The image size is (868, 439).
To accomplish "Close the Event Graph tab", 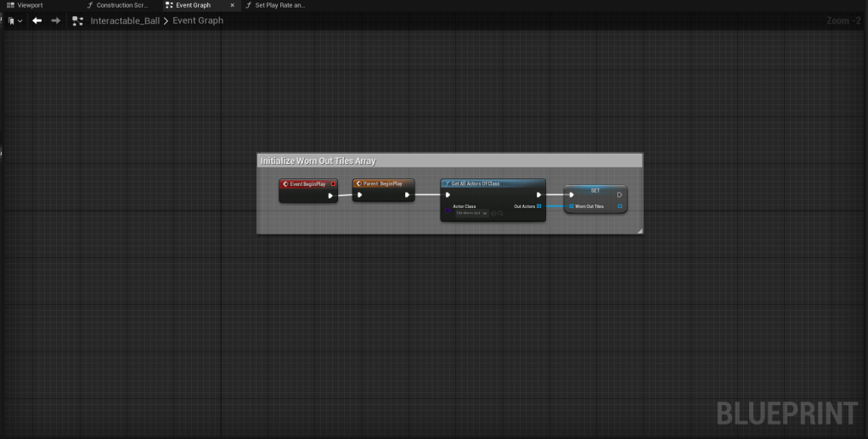I will pyautogui.click(x=233, y=5).
